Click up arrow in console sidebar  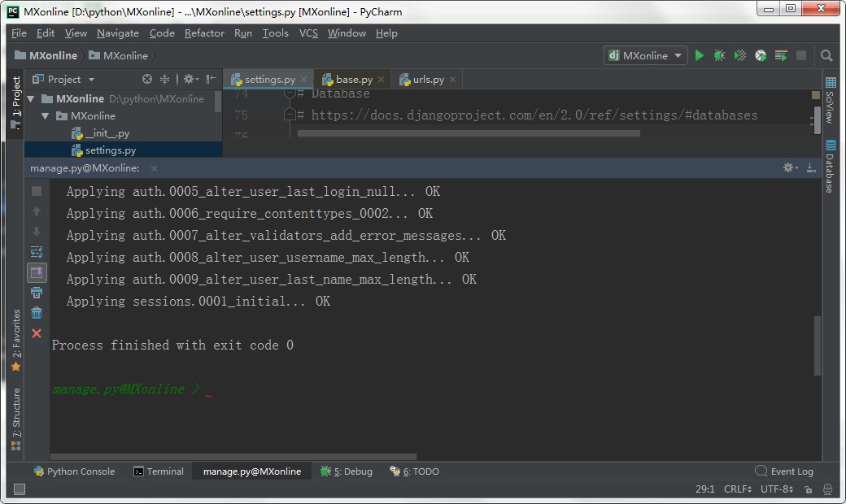37,211
